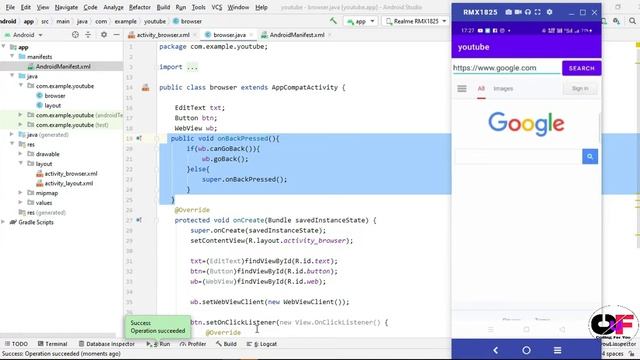Close the activity_browser.xml editor tab

(x=195, y=35)
